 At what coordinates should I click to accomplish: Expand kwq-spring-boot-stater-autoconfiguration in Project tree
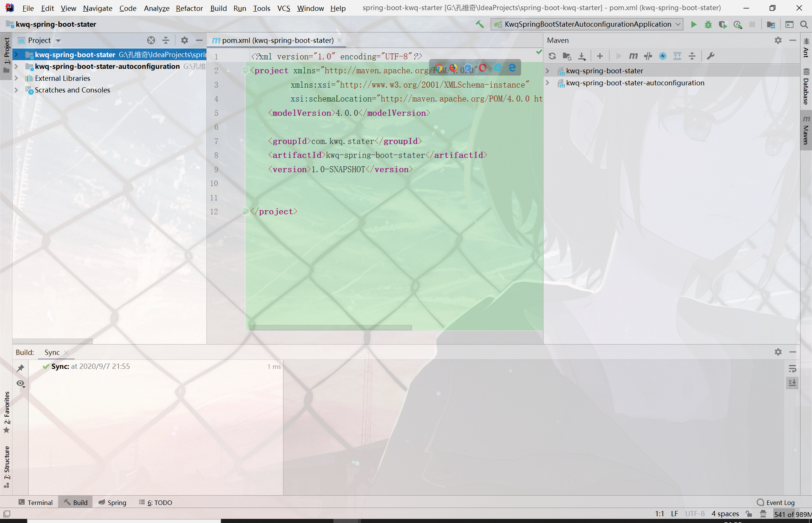[x=16, y=67]
